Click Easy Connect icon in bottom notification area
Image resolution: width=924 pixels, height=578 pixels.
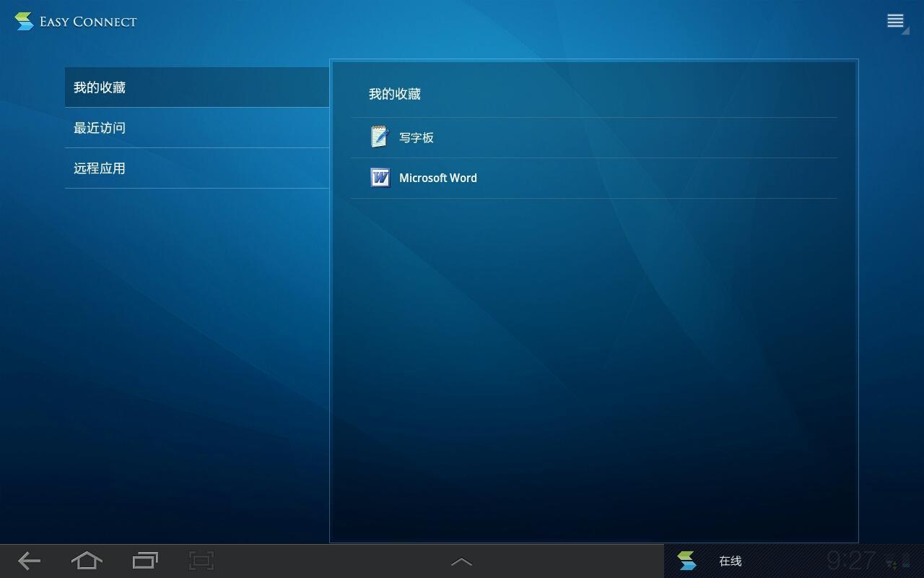point(687,561)
